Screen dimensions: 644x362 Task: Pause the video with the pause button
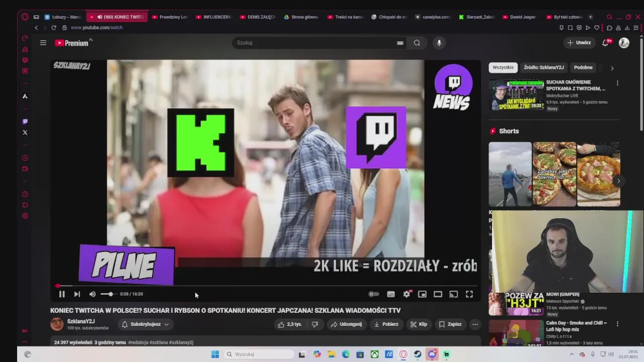click(62, 294)
